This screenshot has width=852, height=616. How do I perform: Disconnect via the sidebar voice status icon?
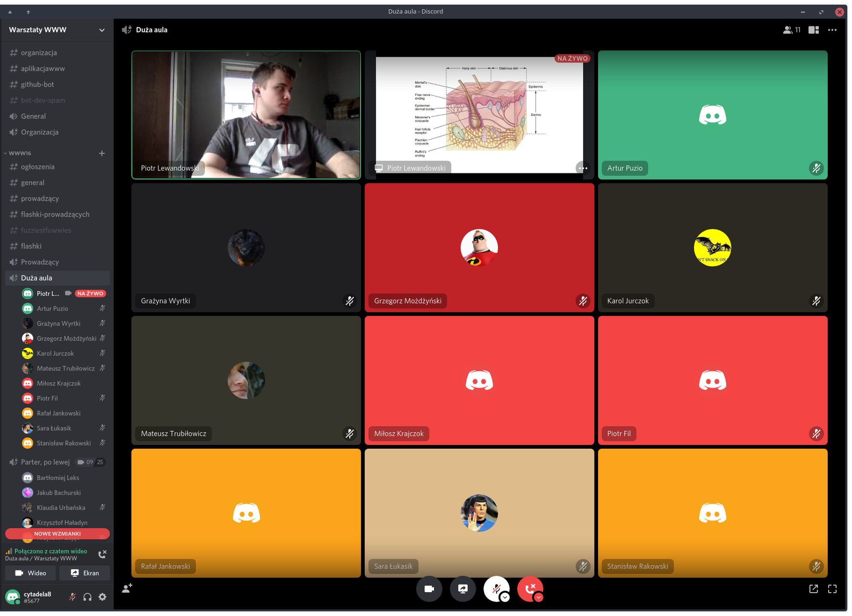[x=102, y=554]
